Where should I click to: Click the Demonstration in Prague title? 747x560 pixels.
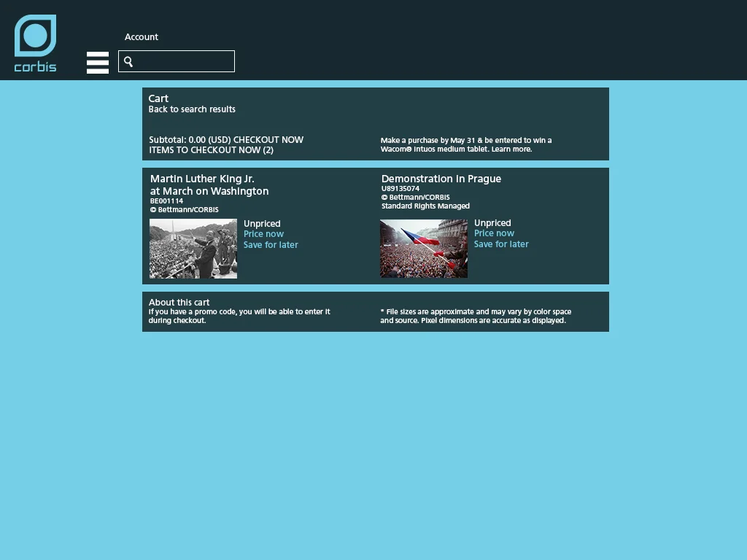coord(441,179)
